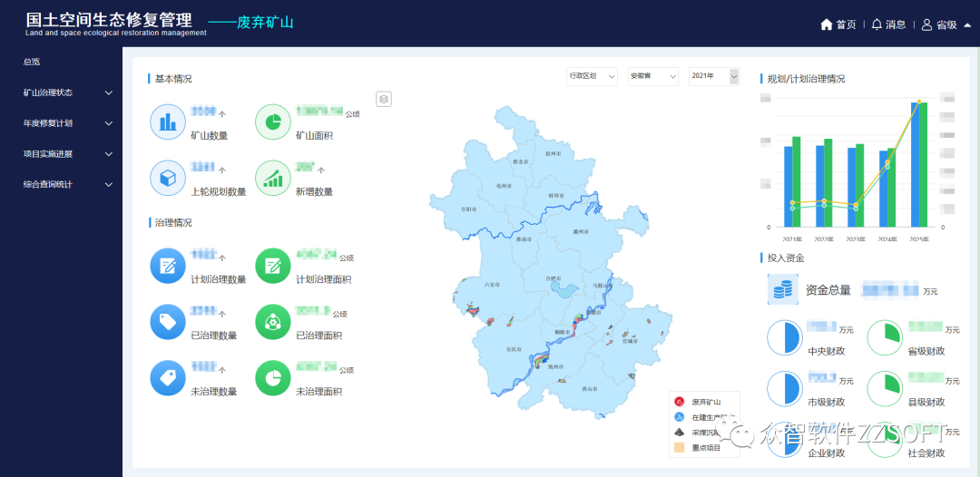Viewport: 980px width, 477px height.
Task: Click the 资金总量 coin stack icon
Action: pyautogui.click(x=782, y=289)
